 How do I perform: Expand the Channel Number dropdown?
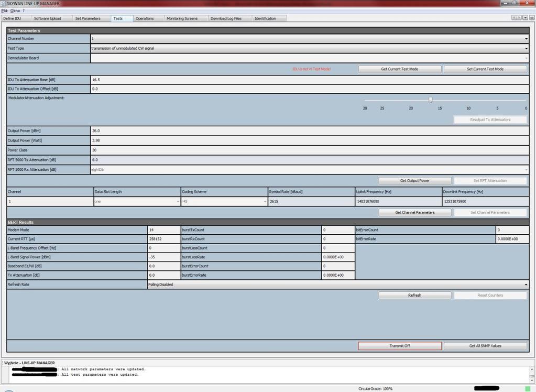pyautogui.click(x=310, y=39)
